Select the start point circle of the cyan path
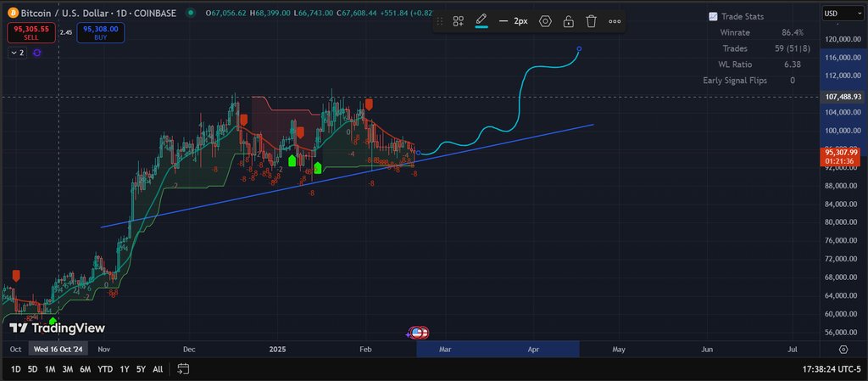Screen dimensions: 868x381 [419, 153]
